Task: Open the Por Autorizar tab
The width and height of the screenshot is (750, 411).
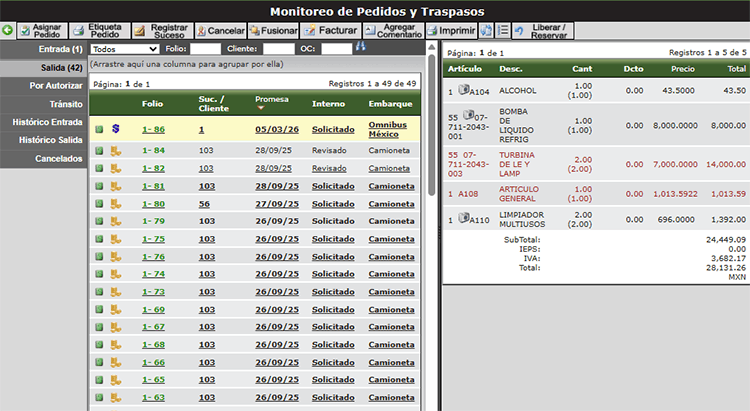Action: click(x=44, y=86)
